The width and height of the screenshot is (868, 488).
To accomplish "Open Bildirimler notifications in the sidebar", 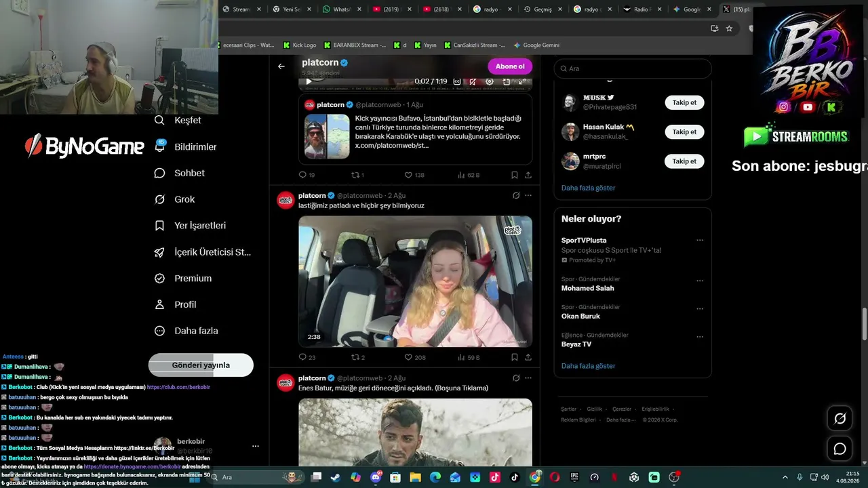I will [185, 146].
